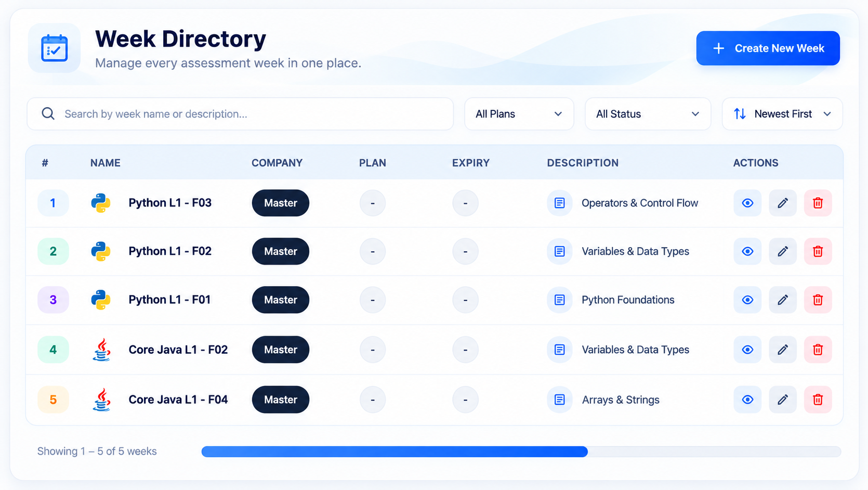868x490 pixels.
Task: Click the document icon beside Python Foundations
Action: (x=560, y=300)
